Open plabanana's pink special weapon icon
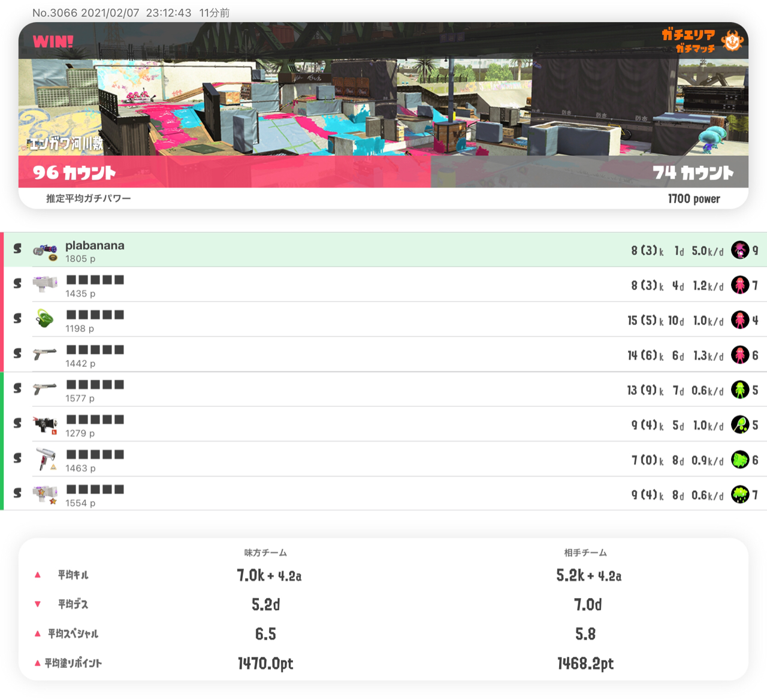 (x=740, y=250)
